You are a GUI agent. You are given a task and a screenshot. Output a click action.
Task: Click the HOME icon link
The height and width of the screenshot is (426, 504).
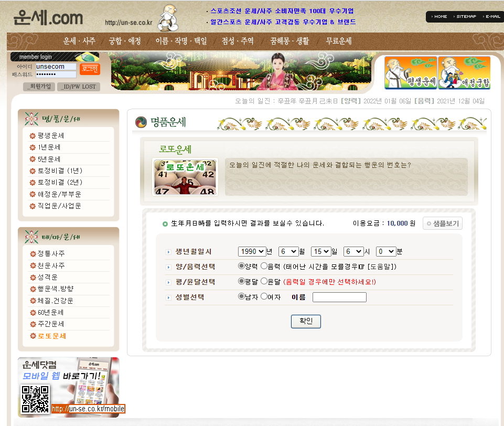click(x=439, y=17)
